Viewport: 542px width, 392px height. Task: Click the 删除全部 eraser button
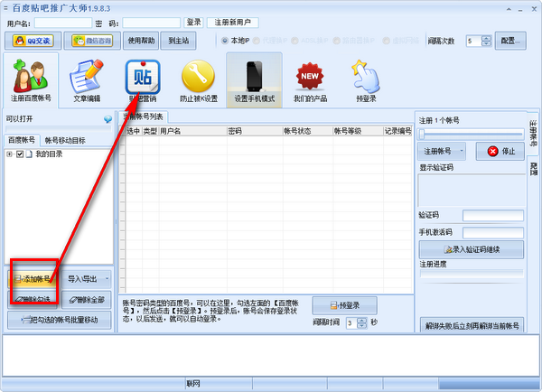tap(87, 300)
